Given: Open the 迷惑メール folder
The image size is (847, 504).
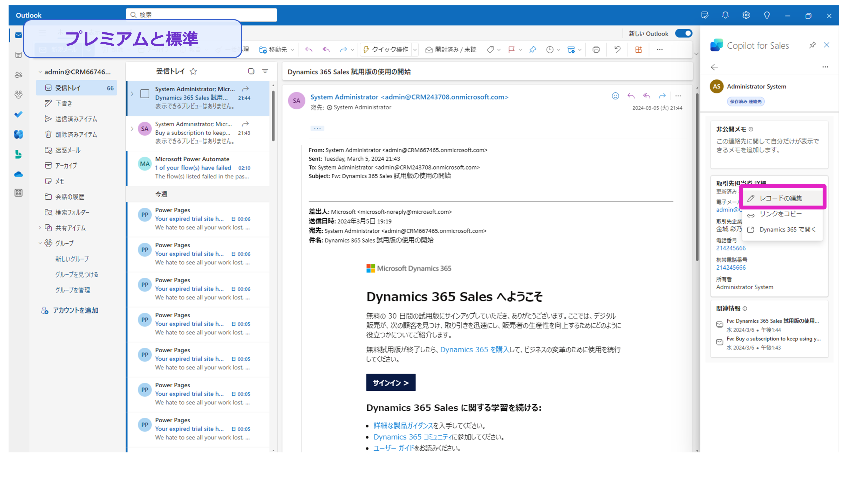Looking at the screenshot, I should (x=77, y=150).
